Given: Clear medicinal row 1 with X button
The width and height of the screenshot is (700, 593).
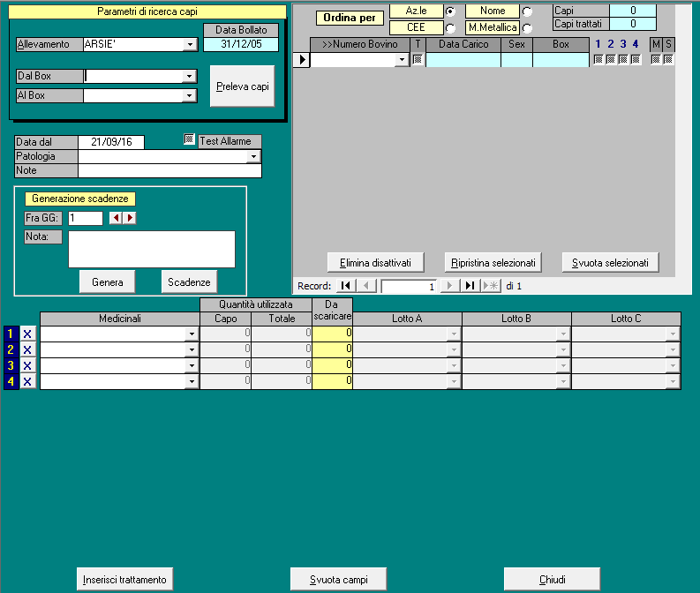Looking at the screenshot, I should [27, 334].
